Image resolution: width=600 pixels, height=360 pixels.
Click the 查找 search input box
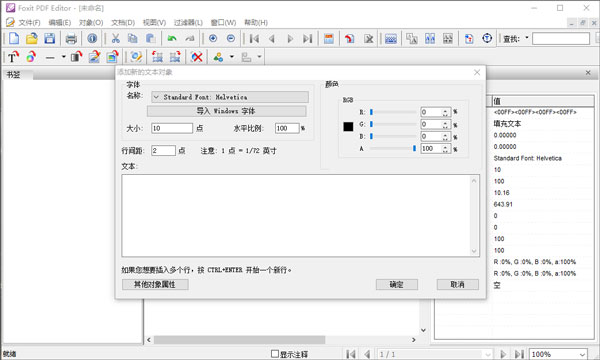(x=561, y=39)
